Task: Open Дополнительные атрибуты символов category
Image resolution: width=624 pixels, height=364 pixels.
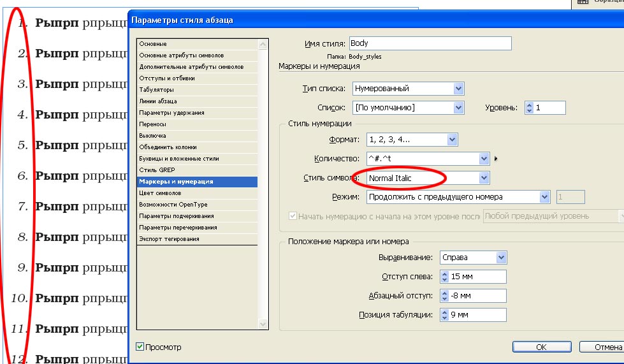Action: (198, 67)
